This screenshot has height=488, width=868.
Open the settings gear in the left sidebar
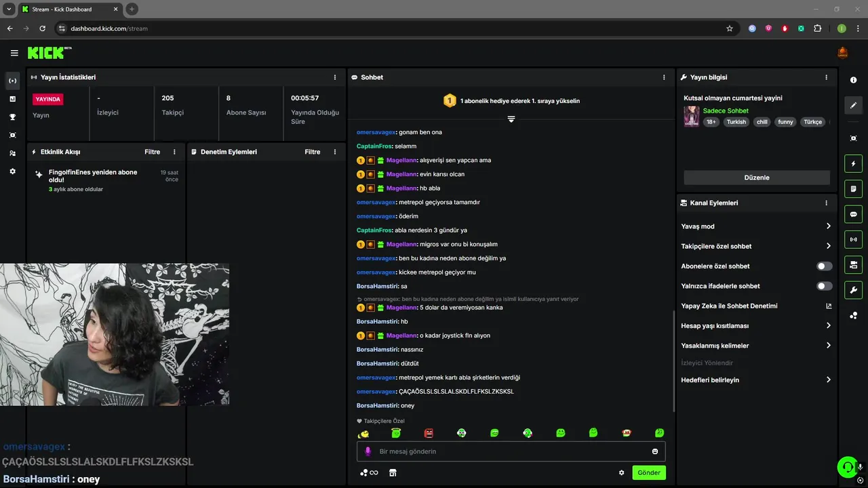(x=12, y=171)
